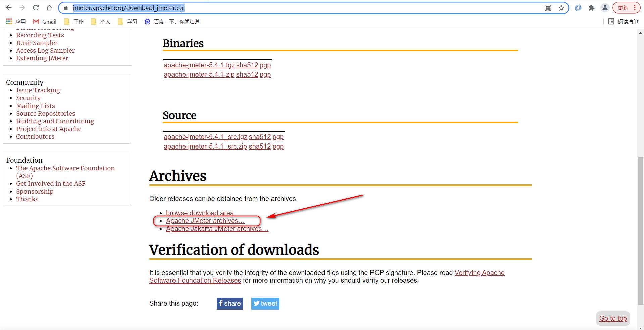
Task: Click the page vertical scrollbar thumb
Action: point(640,232)
